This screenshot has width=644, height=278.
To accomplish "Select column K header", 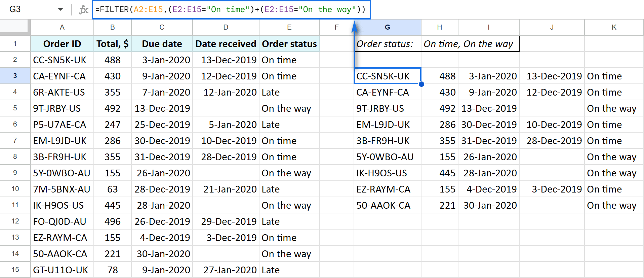I will click(614, 27).
